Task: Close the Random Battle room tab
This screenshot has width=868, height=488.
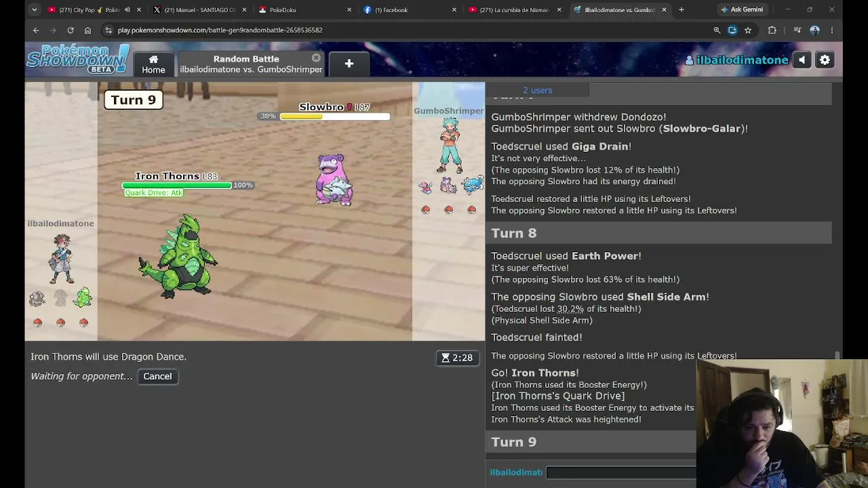Action: (x=316, y=58)
